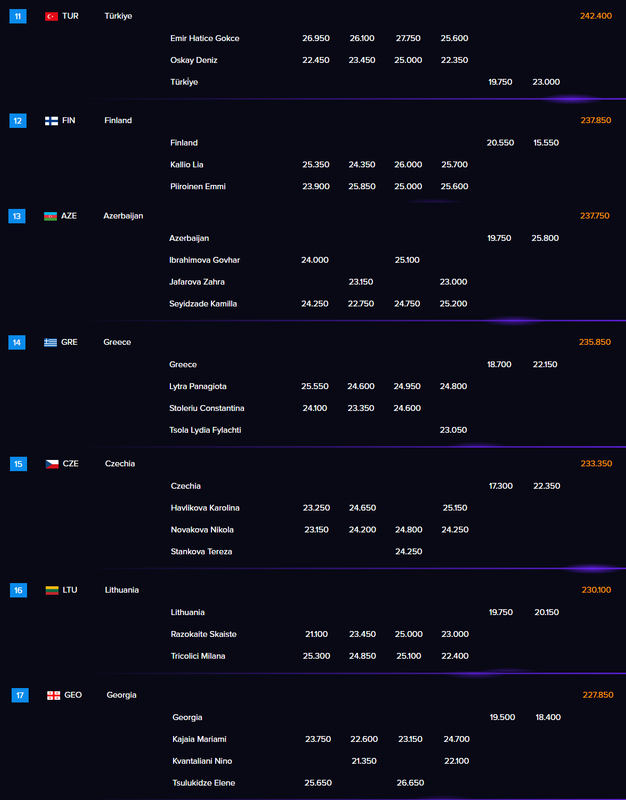Select gymnast Tsulukidze Elene

(x=204, y=784)
